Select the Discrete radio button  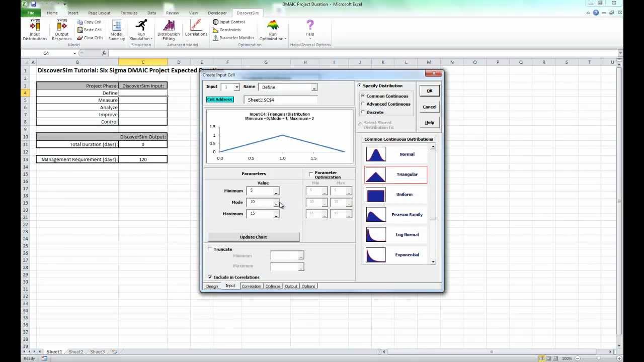[x=363, y=112]
